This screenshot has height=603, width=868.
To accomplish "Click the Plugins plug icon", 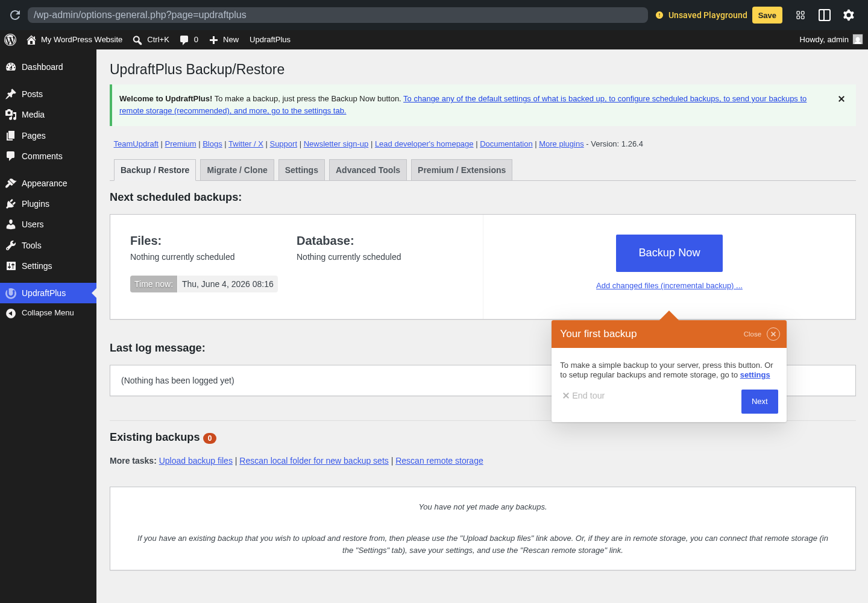I will [x=11, y=204].
